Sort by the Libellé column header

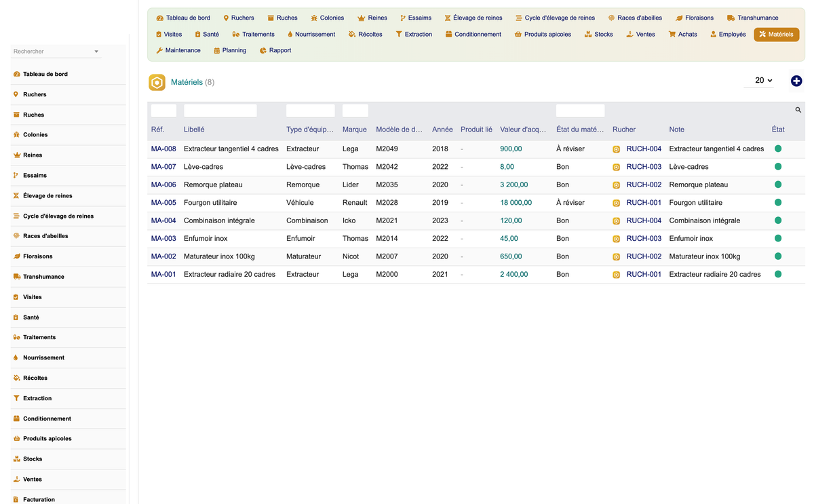[x=194, y=130]
